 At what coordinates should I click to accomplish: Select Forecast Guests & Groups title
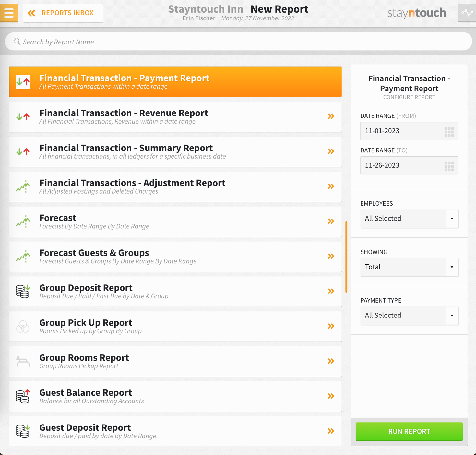94,253
